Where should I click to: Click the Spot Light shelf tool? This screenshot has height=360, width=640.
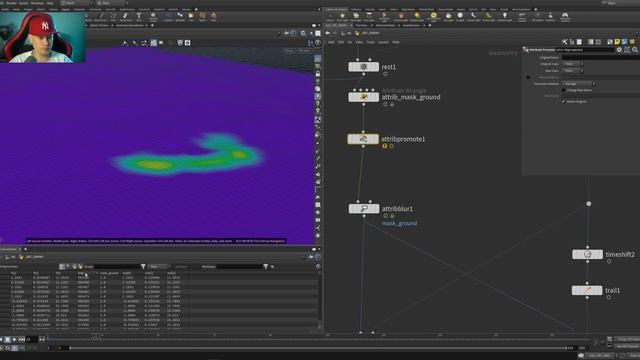click(x=356, y=16)
